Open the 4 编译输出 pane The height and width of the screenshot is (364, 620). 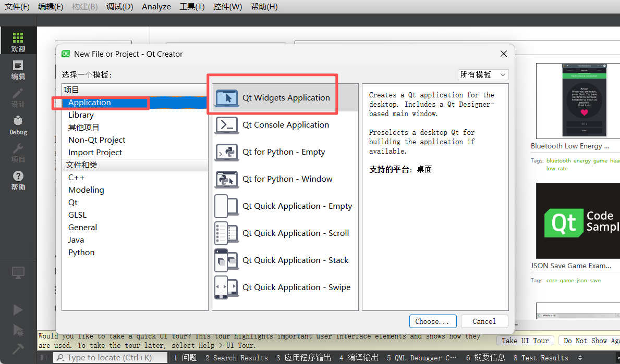tap(359, 358)
